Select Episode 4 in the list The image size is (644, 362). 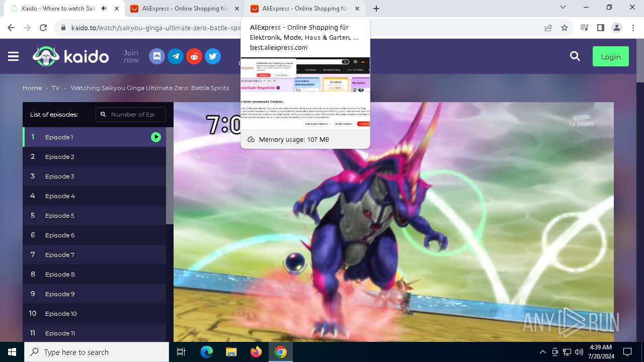coord(94,196)
